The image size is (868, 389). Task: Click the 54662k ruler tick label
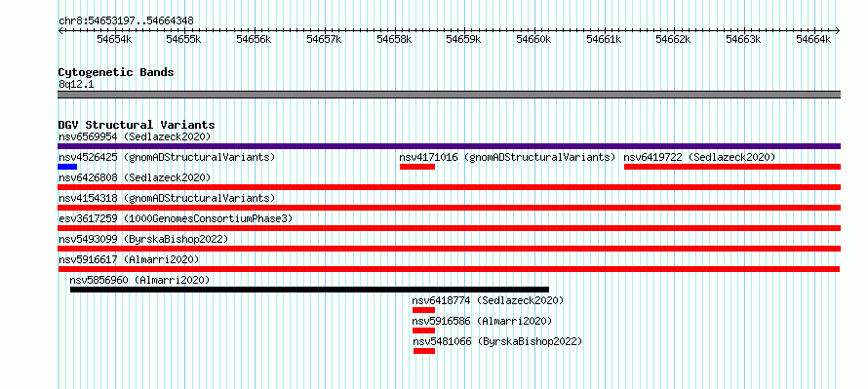(x=674, y=39)
